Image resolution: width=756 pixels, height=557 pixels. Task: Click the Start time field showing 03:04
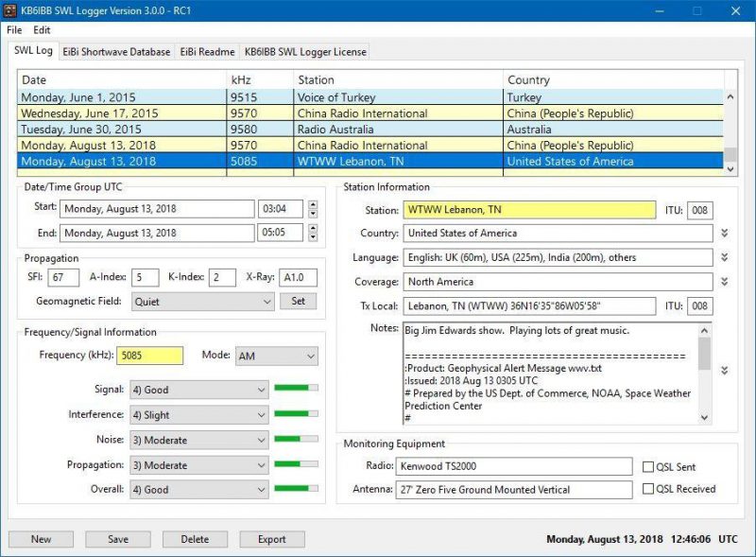coord(281,209)
